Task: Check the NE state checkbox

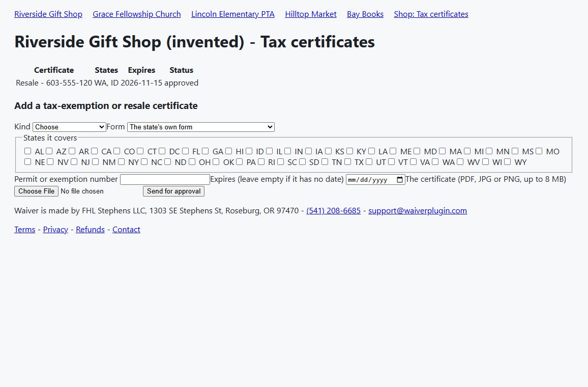Action: (x=28, y=162)
